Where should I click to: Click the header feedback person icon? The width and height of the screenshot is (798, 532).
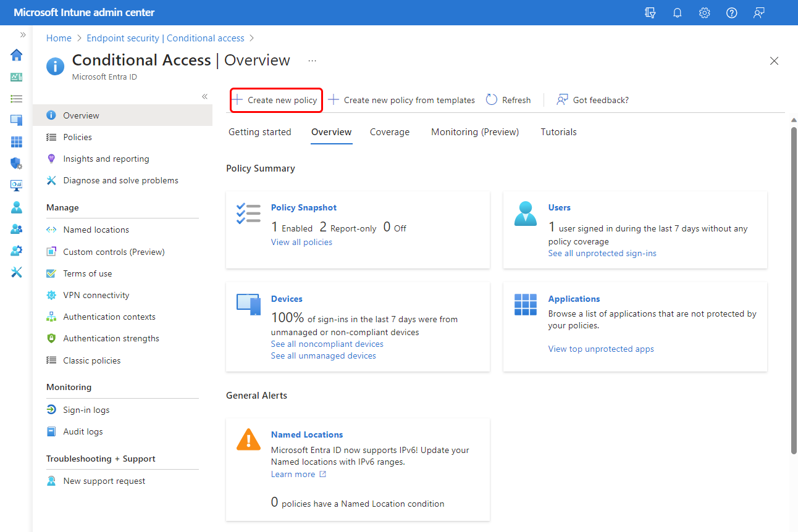point(759,12)
